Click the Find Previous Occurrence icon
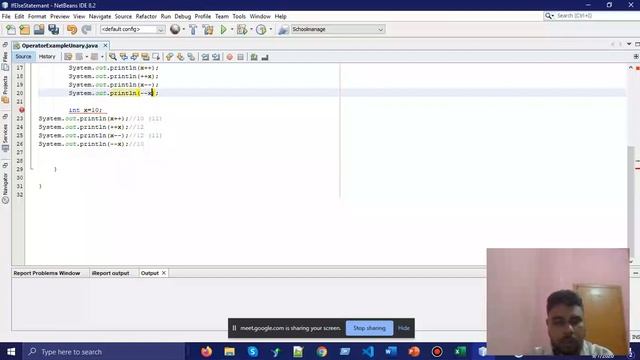This screenshot has height=360, width=640. click(x=124, y=57)
